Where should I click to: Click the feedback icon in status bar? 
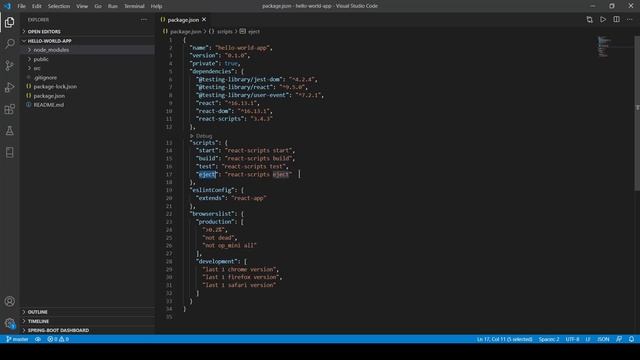619,339
